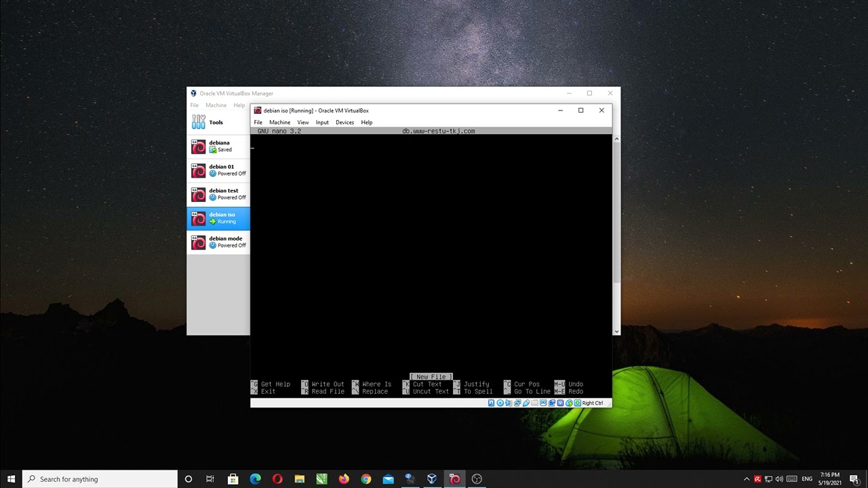Click the USB devices status icon

[x=526, y=403]
